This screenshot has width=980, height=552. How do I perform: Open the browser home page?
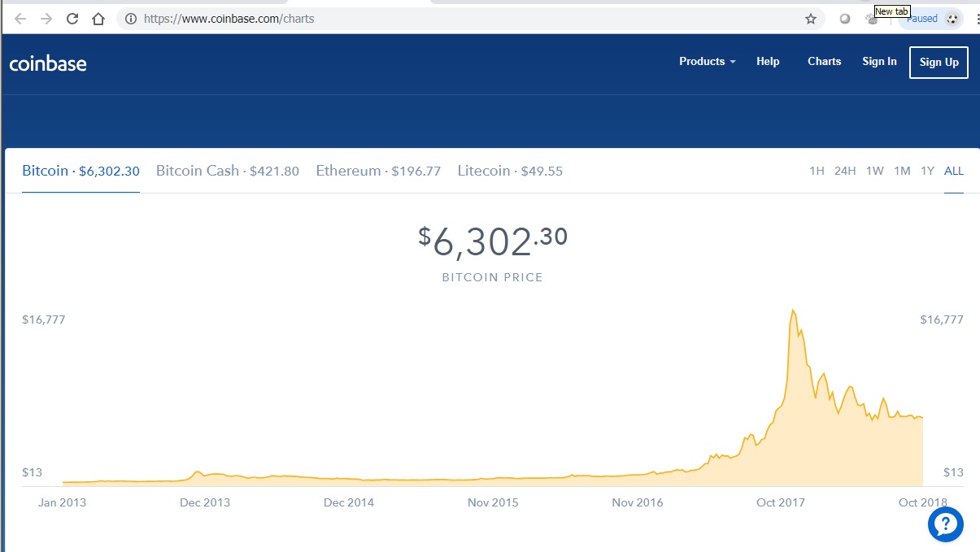98,19
